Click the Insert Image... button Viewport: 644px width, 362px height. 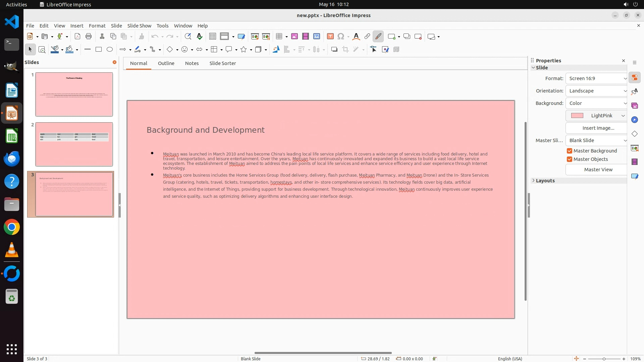coord(598,128)
